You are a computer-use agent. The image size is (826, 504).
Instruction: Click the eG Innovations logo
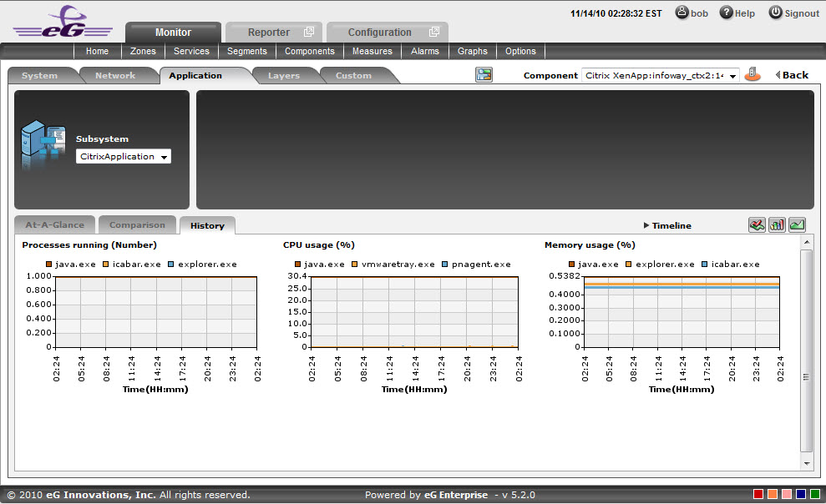point(63,22)
